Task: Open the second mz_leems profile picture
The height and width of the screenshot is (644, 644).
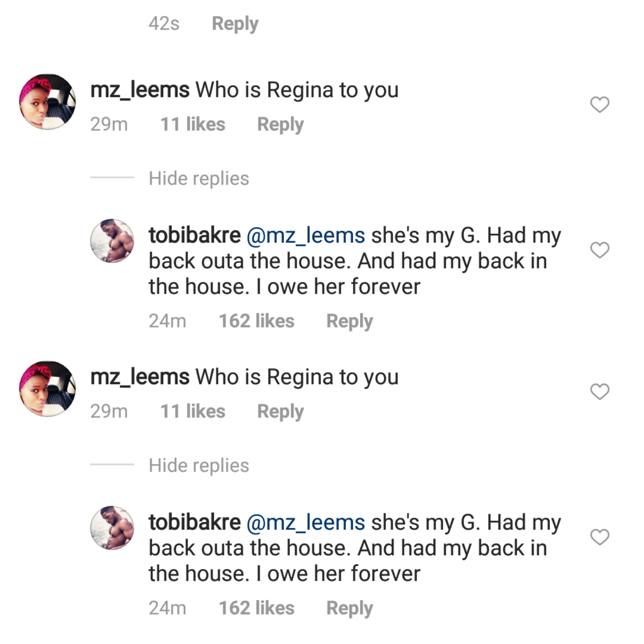Action: [48, 389]
